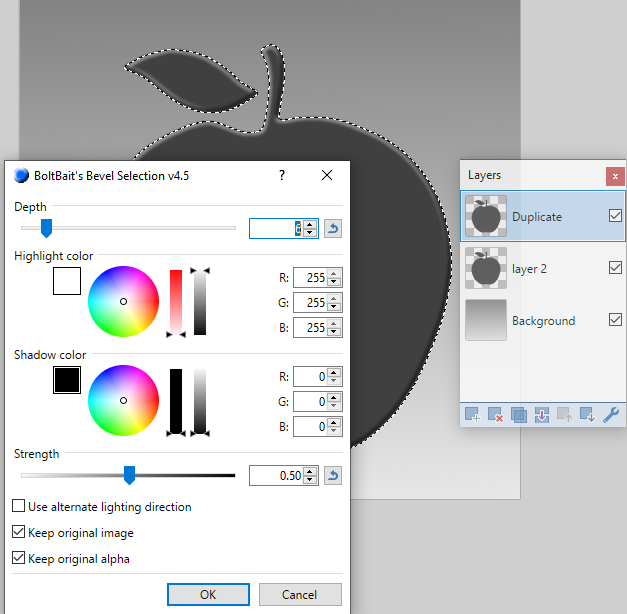Pick a hue on Highlight color wheel

click(x=124, y=301)
